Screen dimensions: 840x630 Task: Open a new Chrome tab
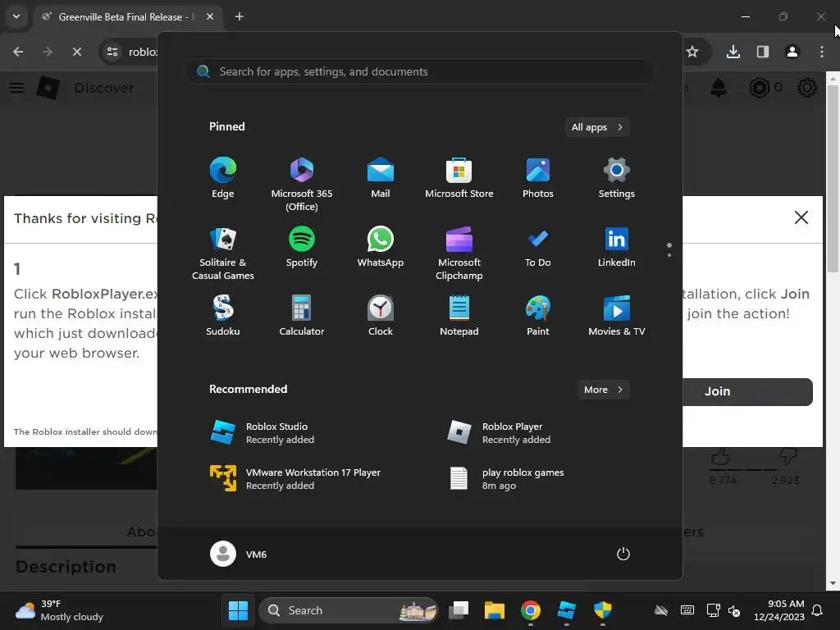point(240,16)
